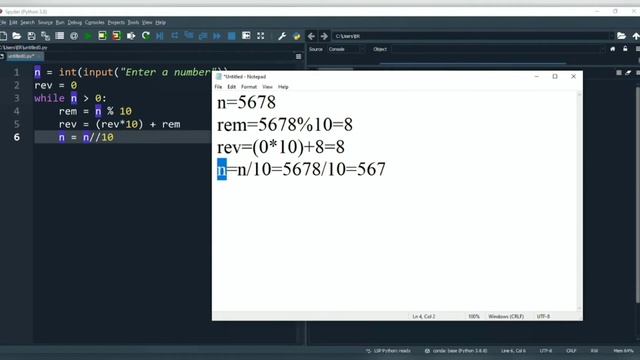
Task: Click 'rem=5678%10=8' line in Notepad
Action: coord(285,124)
